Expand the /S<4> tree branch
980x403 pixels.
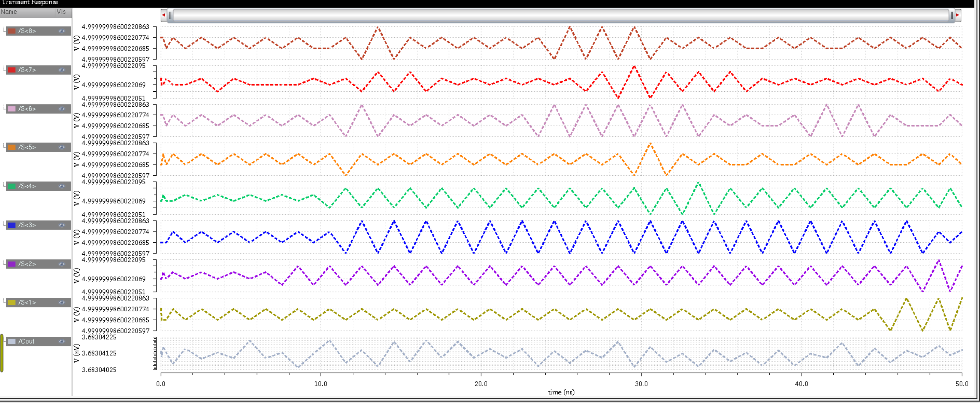click(x=4, y=185)
